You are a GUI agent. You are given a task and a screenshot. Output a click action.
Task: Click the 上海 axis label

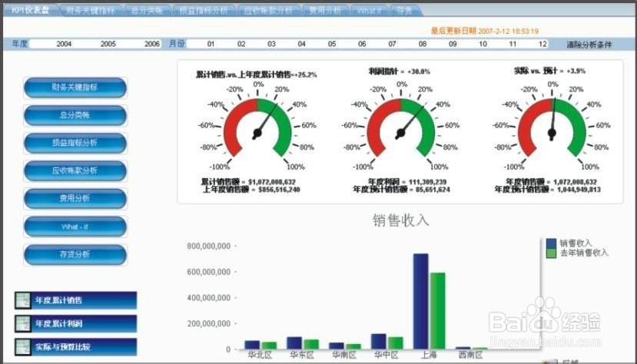coord(429,355)
